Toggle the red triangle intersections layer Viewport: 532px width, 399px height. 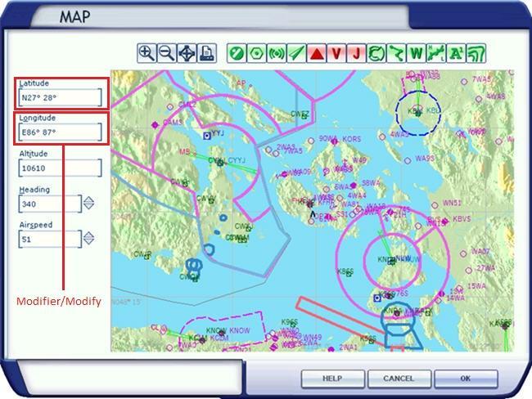point(317,53)
